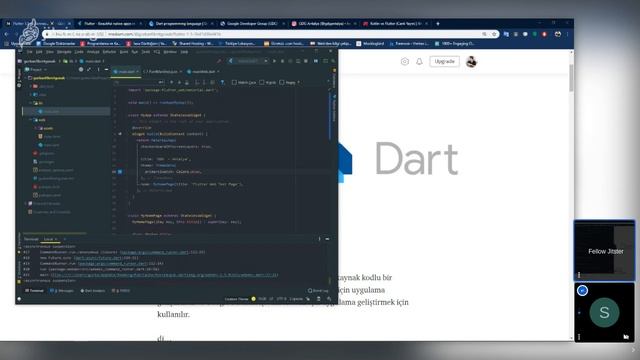Open terminal panel options with the three-dot icon
The image size is (640, 360).
[x=319, y=239]
